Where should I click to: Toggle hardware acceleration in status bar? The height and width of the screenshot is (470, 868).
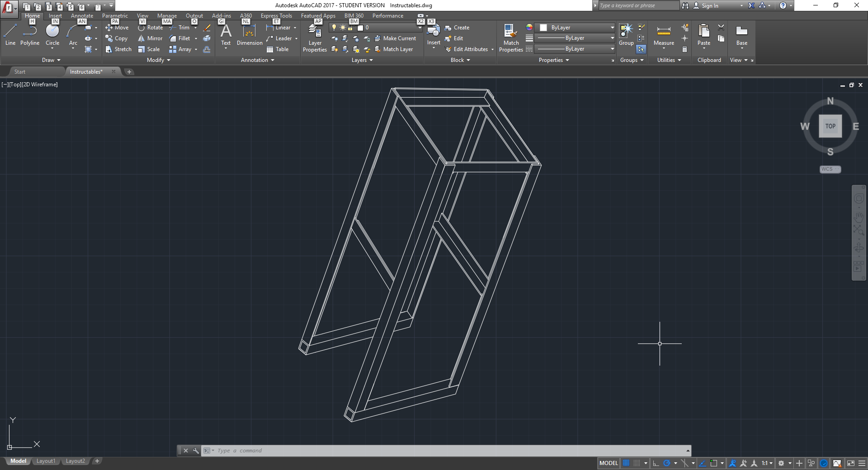[x=824, y=463]
